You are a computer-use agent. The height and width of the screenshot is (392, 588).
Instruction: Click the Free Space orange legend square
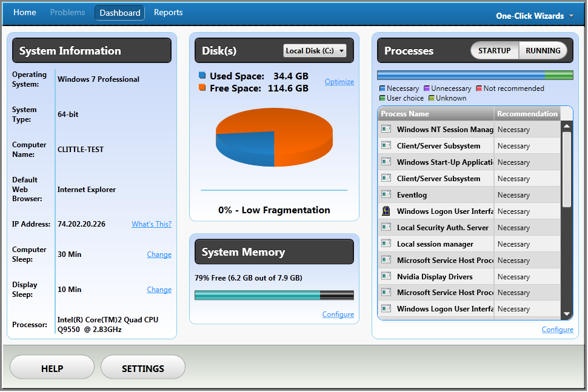[x=201, y=87]
